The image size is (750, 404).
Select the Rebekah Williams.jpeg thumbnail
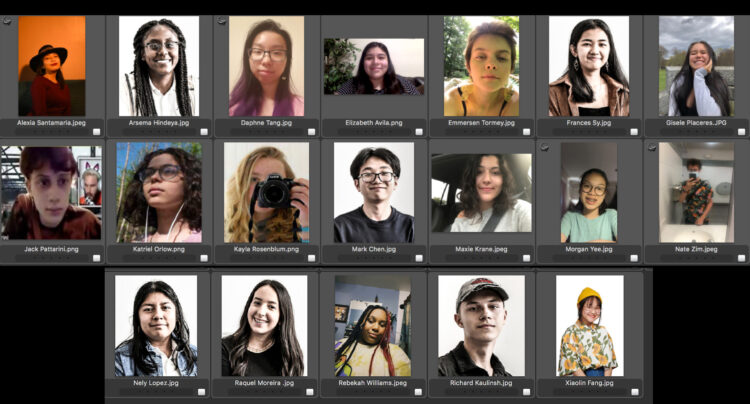click(373, 326)
